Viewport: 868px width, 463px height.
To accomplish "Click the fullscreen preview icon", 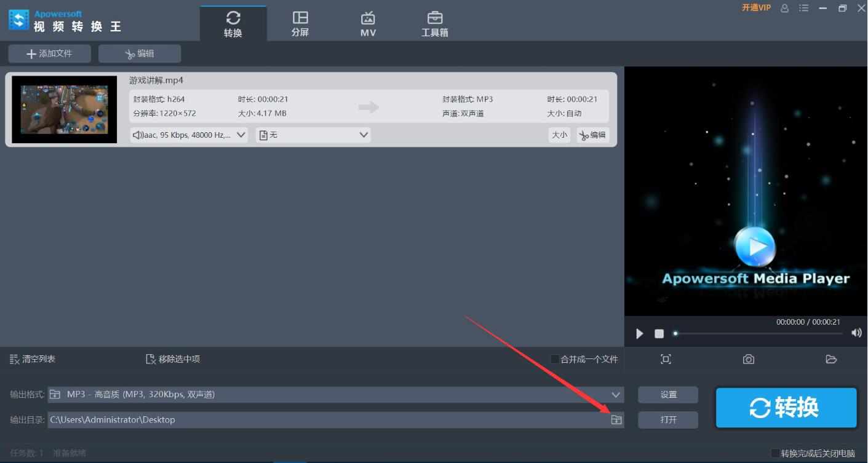I will pos(666,359).
